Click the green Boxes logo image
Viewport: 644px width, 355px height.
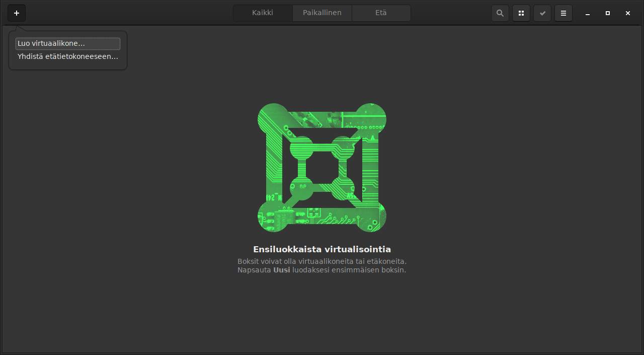tap(322, 168)
